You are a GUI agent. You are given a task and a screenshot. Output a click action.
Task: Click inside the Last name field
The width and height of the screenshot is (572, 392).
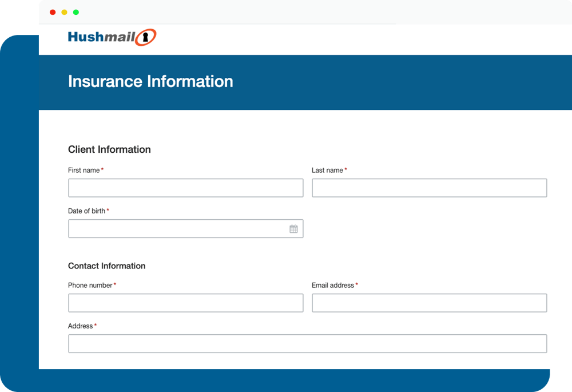(429, 188)
